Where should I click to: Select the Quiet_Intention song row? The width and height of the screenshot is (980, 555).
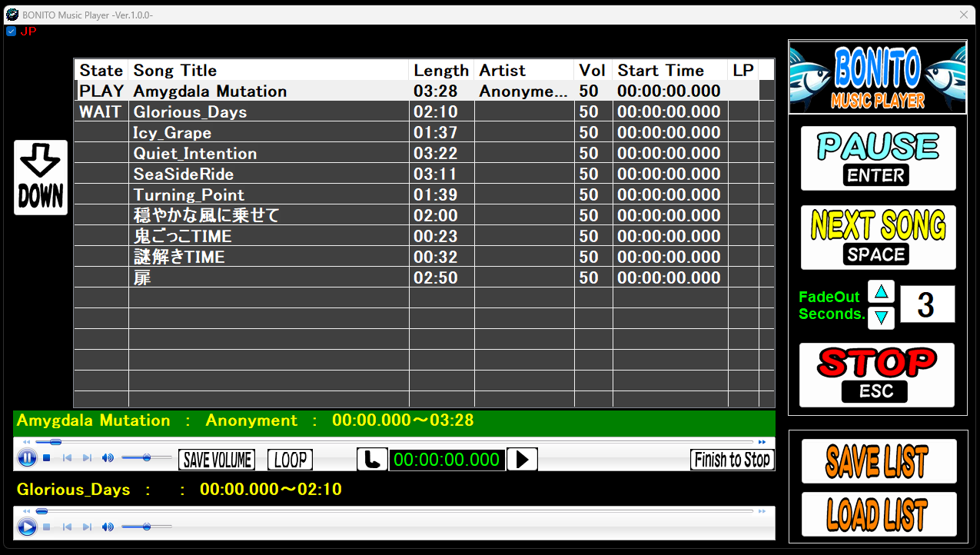(x=424, y=153)
